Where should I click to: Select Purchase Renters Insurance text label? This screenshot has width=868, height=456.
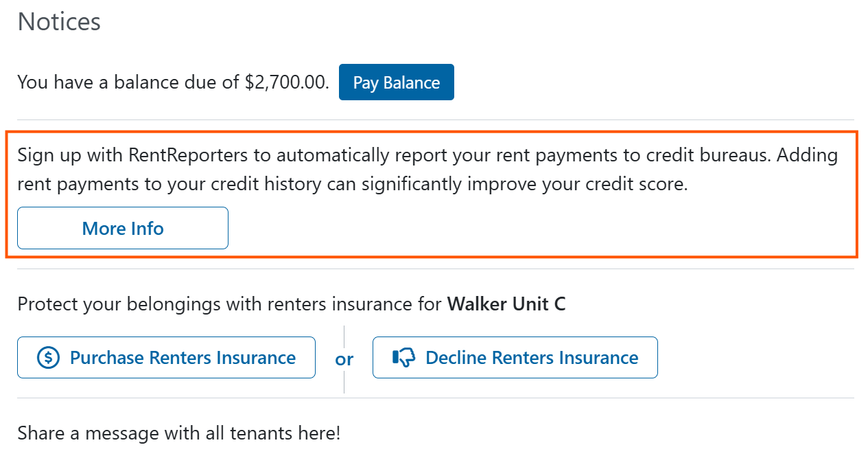pos(183,358)
